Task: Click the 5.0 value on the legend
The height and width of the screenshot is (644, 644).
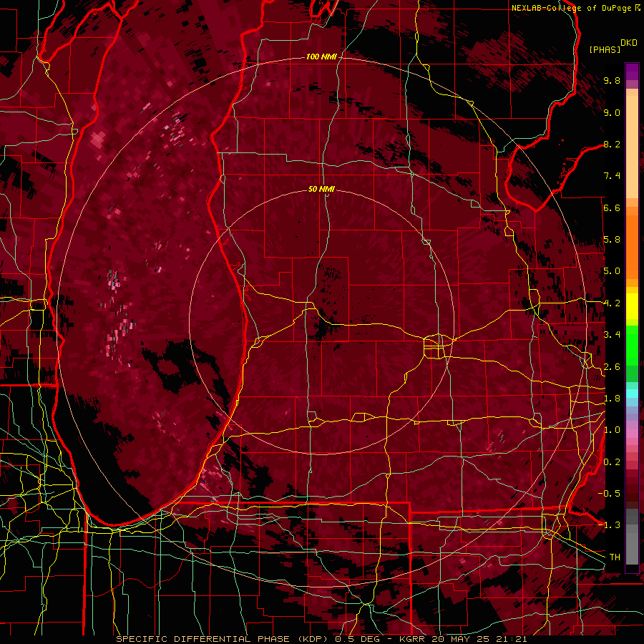Action: (x=612, y=271)
